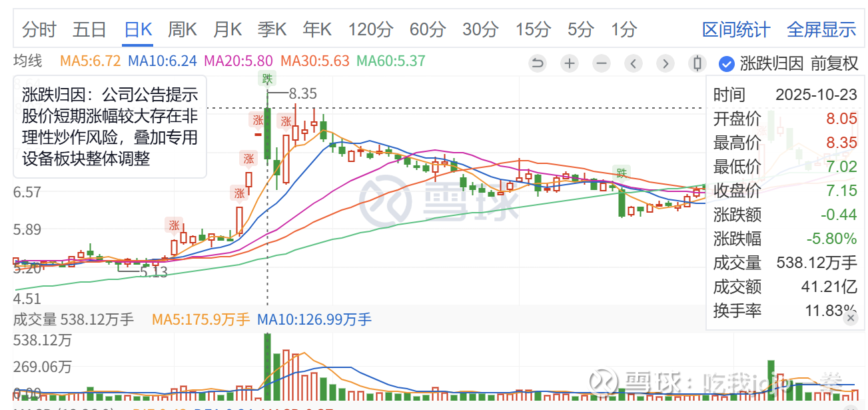Show the 年K chart tab
The image size is (868, 410).
pyautogui.click(x=317, y=29)
